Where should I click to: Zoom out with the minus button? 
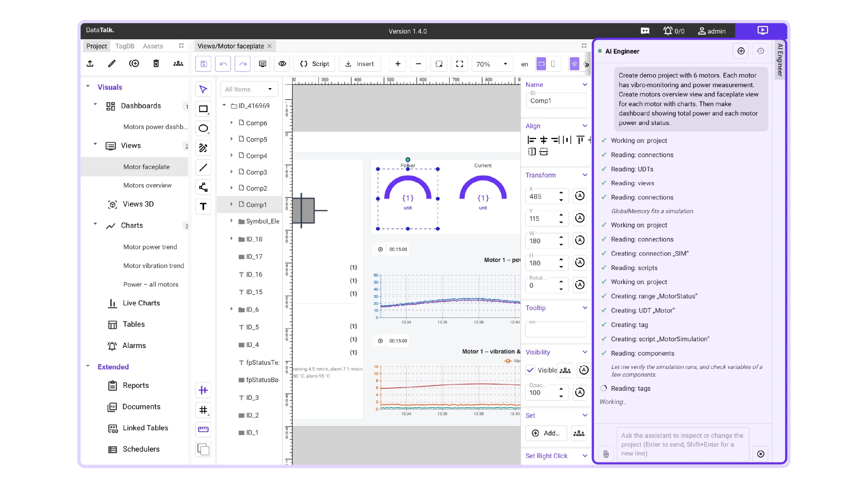tap(418, 64)
